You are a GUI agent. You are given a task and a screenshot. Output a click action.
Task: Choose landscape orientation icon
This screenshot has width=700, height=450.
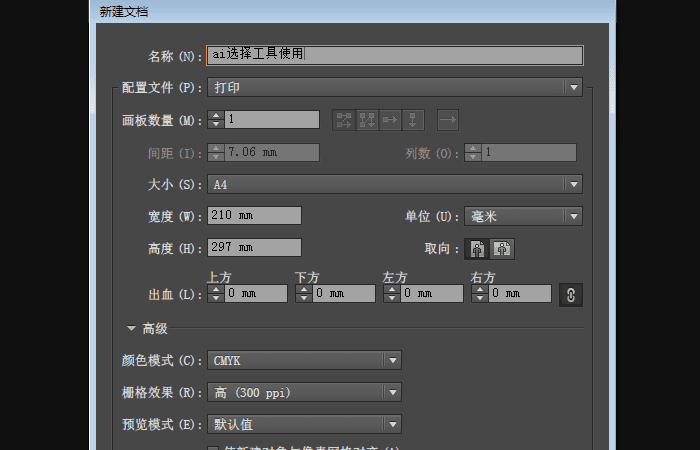coord(502,249)
